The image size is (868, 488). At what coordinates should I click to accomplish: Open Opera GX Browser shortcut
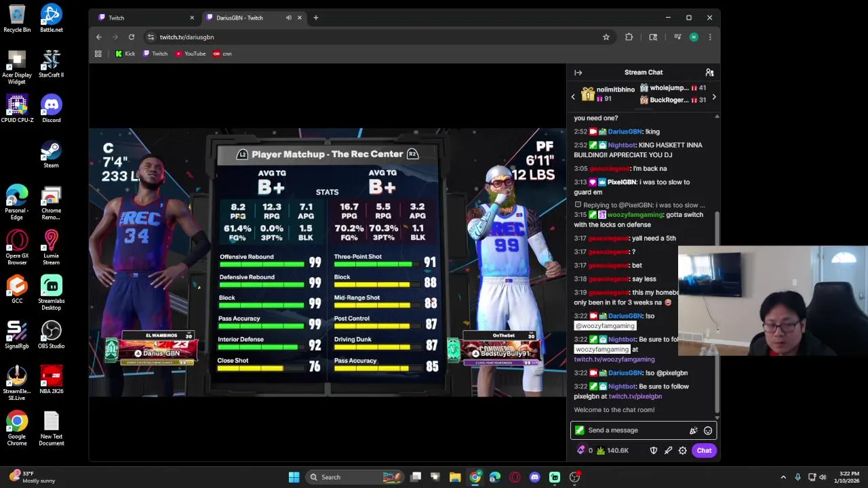pyautogui.click(x=17, y=248)
